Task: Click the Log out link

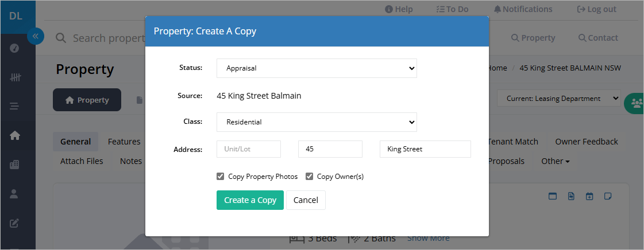Action: point(596,9)
